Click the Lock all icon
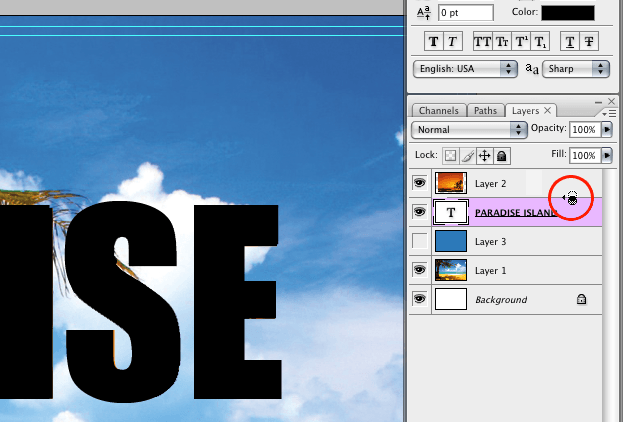 click(501, 156)
